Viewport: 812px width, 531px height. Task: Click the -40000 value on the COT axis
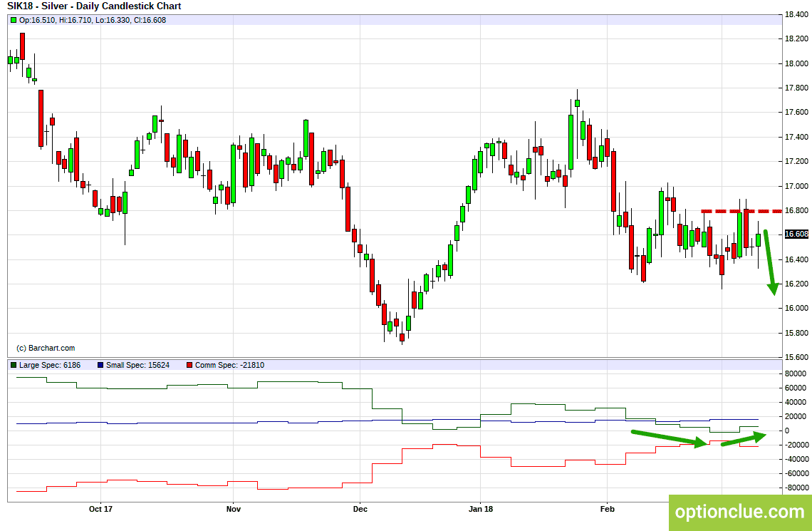point(796,459)
